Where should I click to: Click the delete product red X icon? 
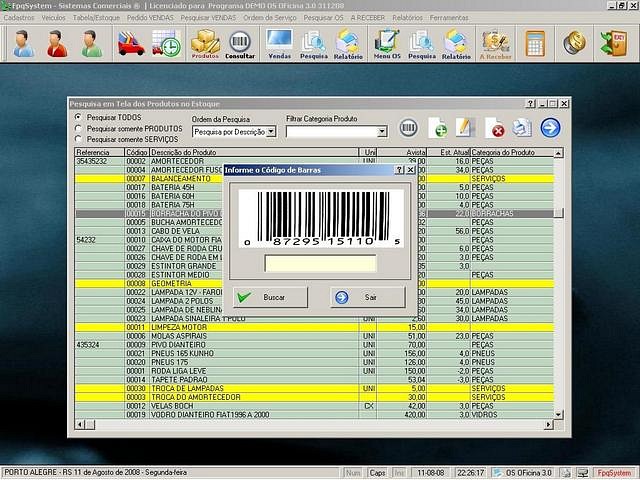(x=494, y=128)
